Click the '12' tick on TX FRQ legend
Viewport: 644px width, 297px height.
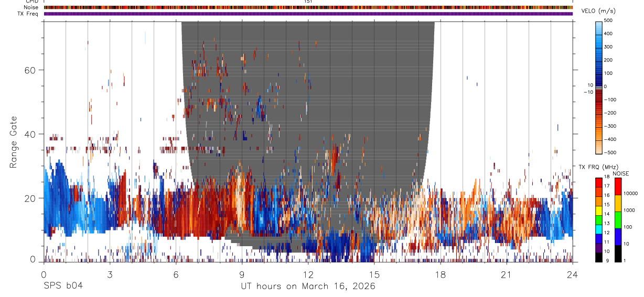pos(607,233)
